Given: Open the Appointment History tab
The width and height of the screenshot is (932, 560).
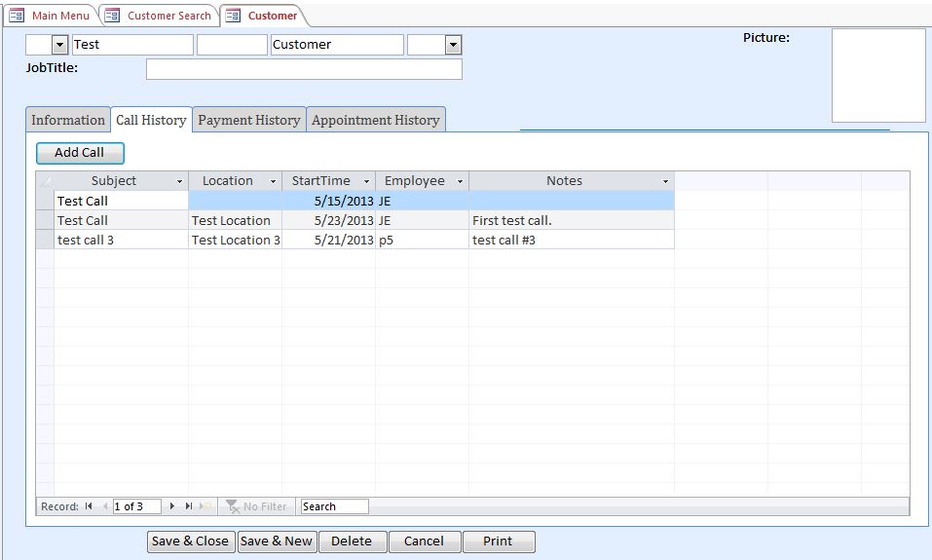Looking at the screenshot, I should click(376, 120).
